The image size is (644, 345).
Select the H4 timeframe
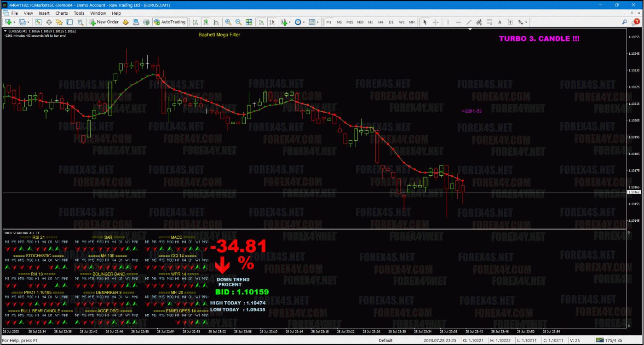pyautogui.click(x=380, y=22)
